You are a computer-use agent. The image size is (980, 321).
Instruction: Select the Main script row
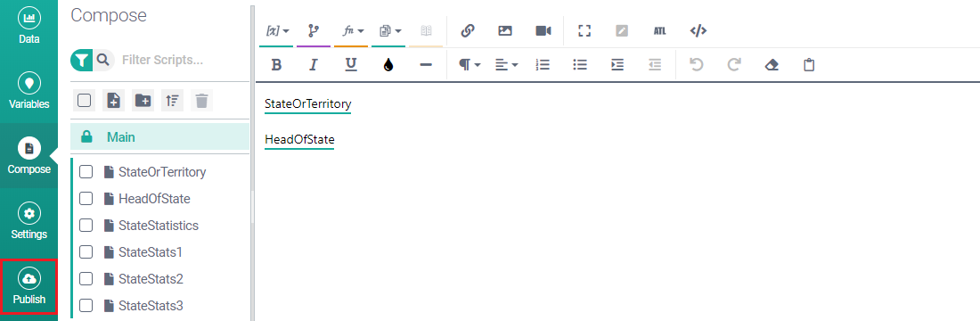(x=159, y=136)
